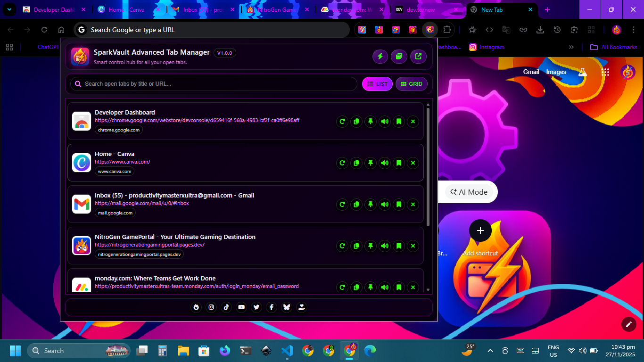Mute the Developer Dashboard tab
644x362 pixels.
385,122
